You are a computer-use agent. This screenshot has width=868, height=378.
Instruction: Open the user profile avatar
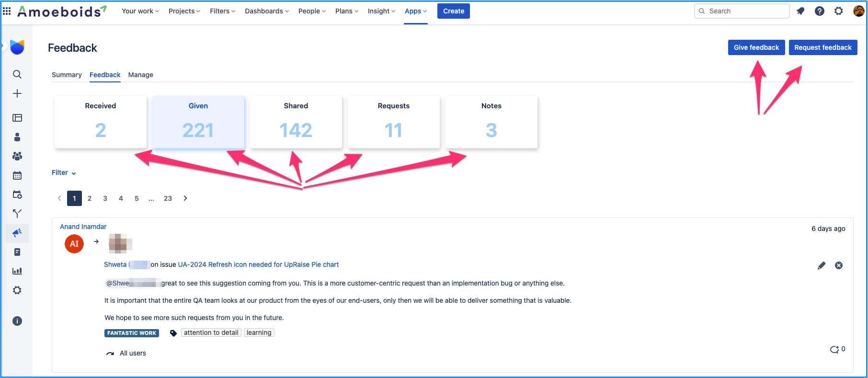(858, 11)
